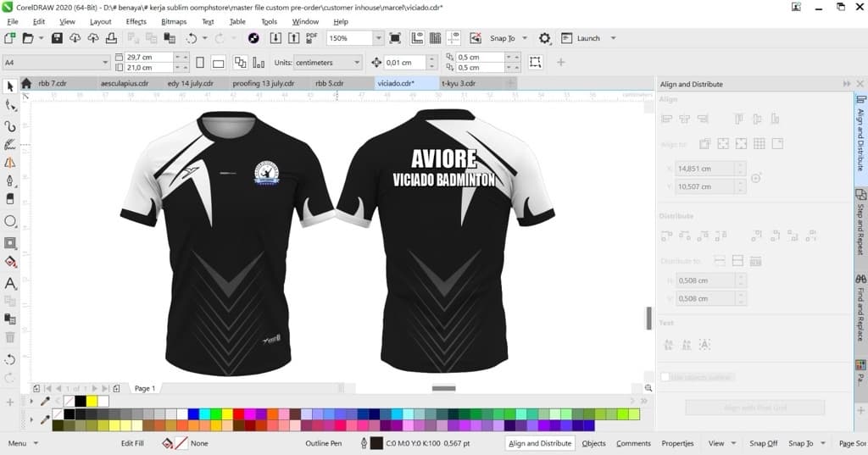Open the Options gear icon
868x455 pixels.
click(545, 38)
